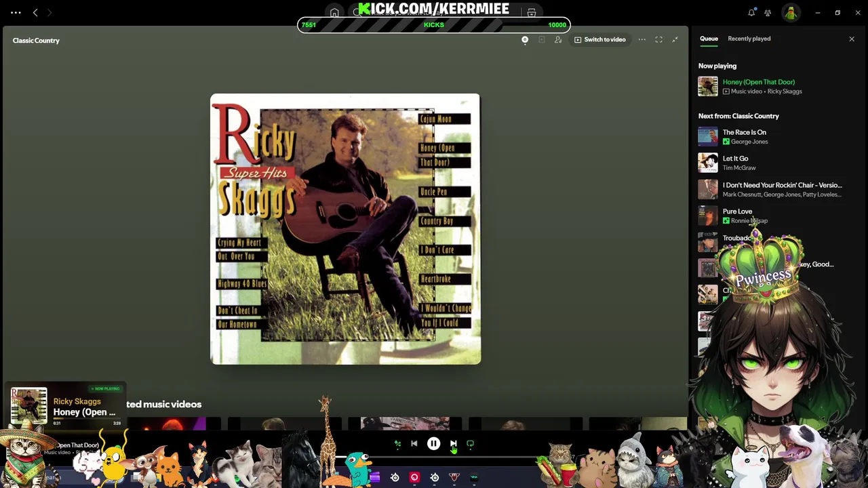Image resolution: width=868 pixels, height=488 pixels.
Task: Open the second SteelSeries taskbar icon
Action: point(435,478)
